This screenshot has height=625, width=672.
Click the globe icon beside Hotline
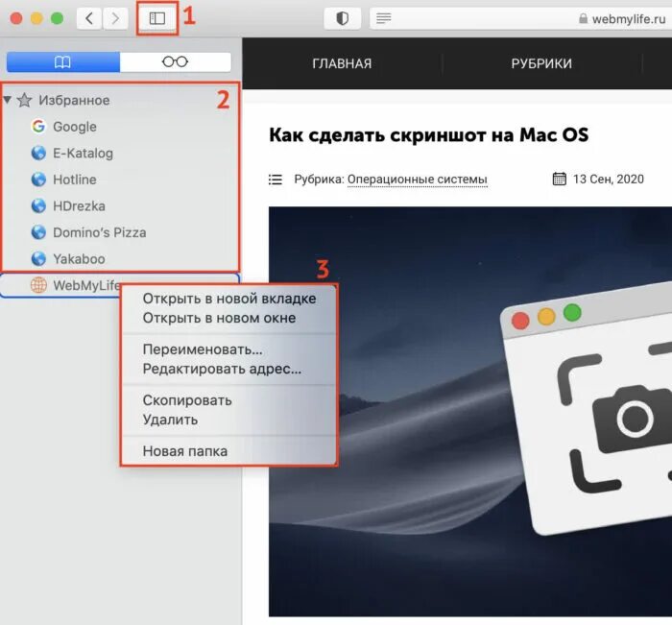coord(38,180)
